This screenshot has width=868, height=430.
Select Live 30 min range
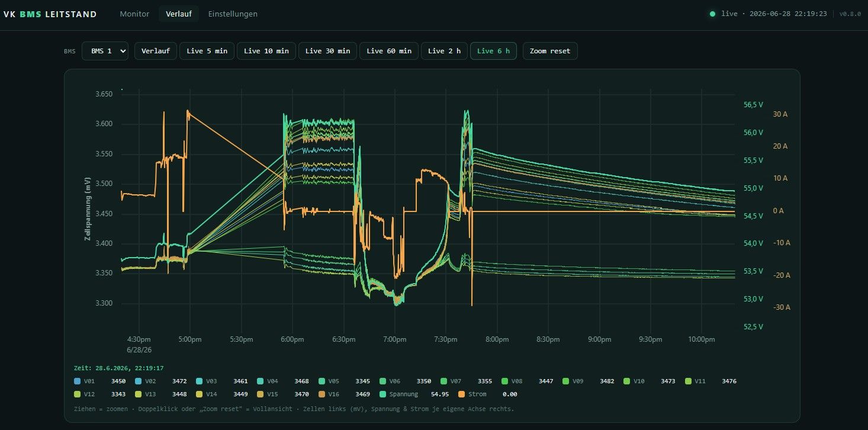[327, 51]
